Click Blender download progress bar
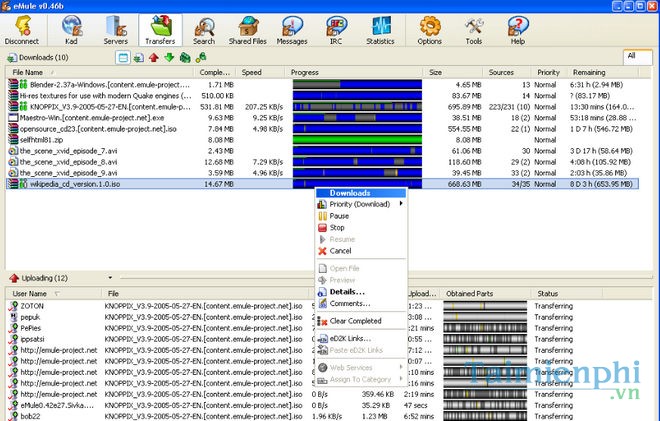The image size is (660, 421). [357, 85]
